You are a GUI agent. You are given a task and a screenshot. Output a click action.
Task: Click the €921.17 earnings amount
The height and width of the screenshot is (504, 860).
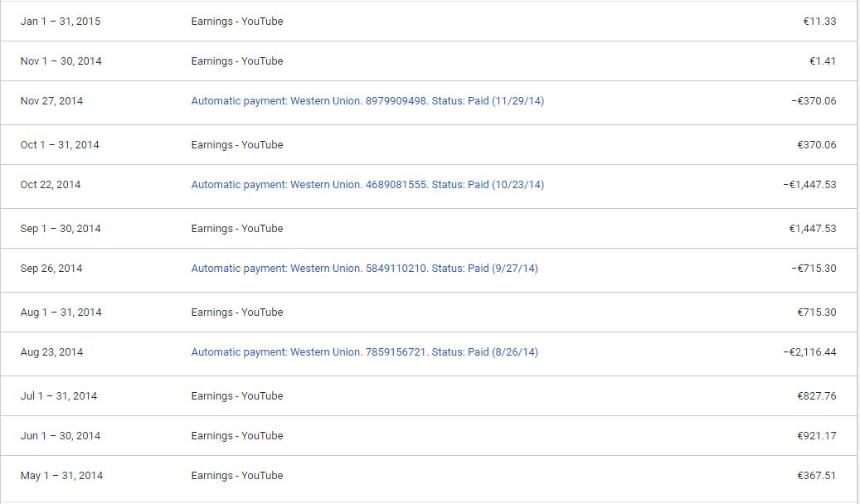pyautogui.click(x=816, y=436)
